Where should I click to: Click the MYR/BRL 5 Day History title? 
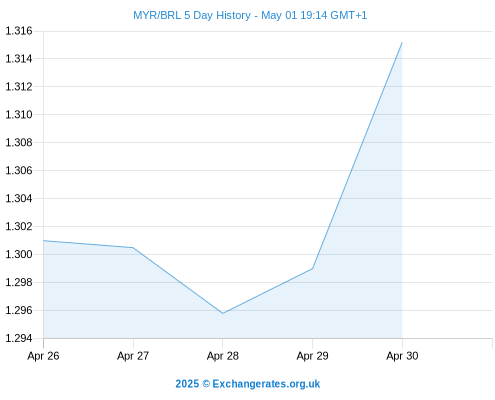click(x=250, y=15)
